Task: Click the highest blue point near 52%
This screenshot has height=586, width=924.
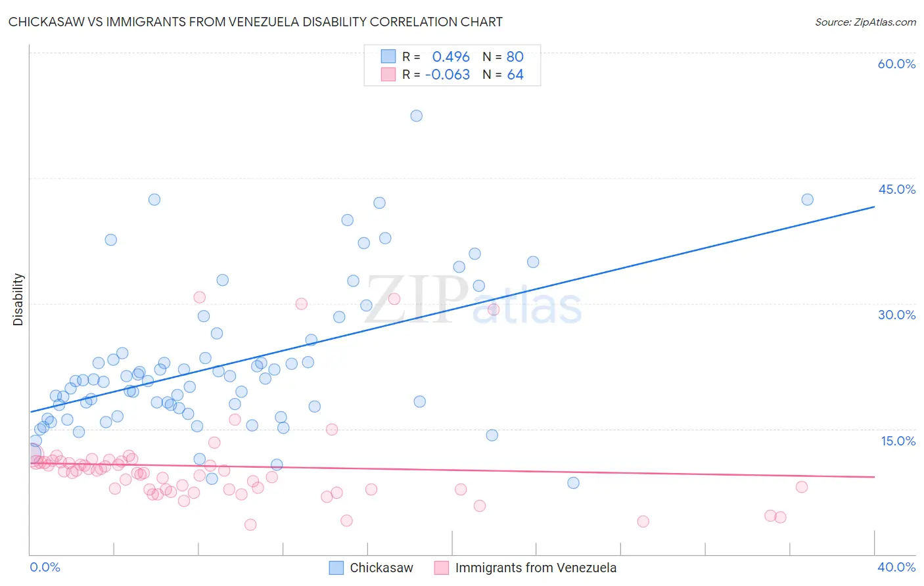Action: [x=416, y=116]
